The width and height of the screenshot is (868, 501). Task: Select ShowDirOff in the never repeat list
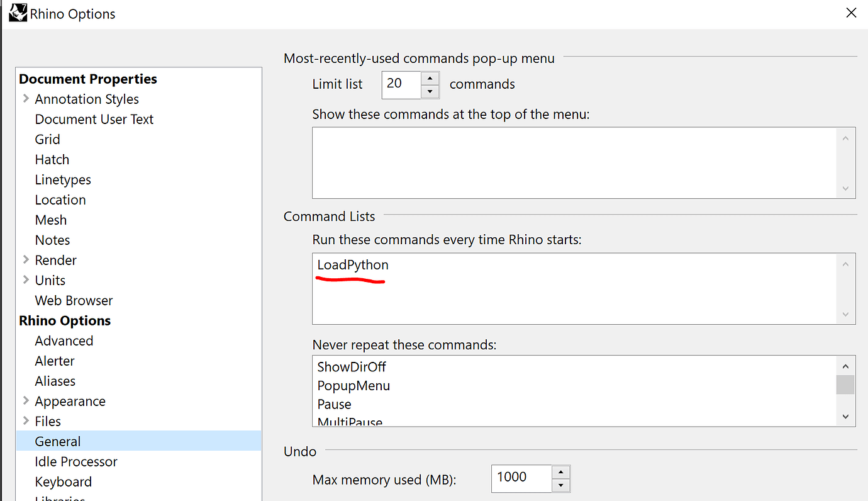(351, 366)
